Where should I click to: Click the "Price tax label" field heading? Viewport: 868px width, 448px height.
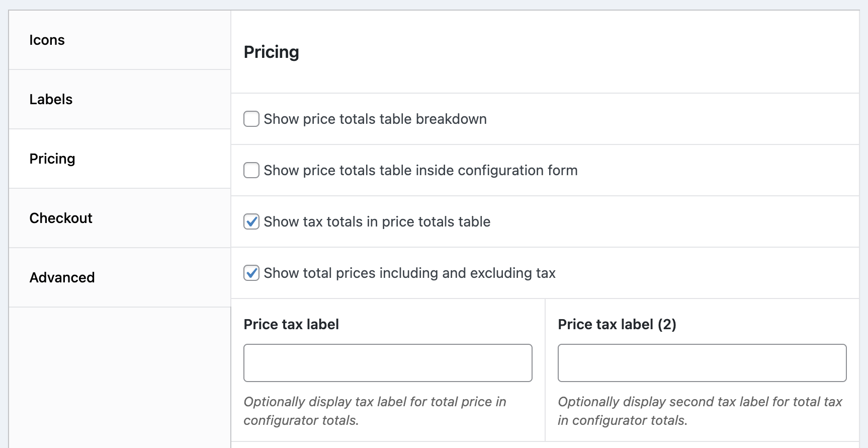pyautogui.click(x=291, y=325)
